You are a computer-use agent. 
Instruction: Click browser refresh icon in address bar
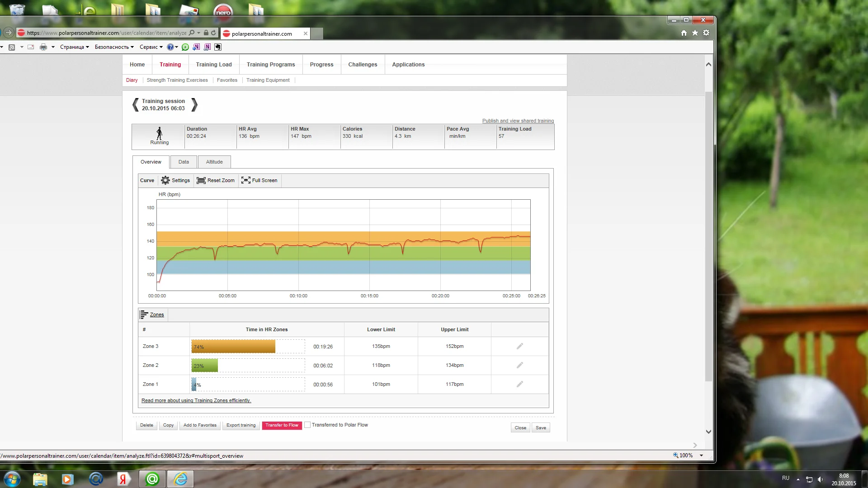click(x=213, y=33)
